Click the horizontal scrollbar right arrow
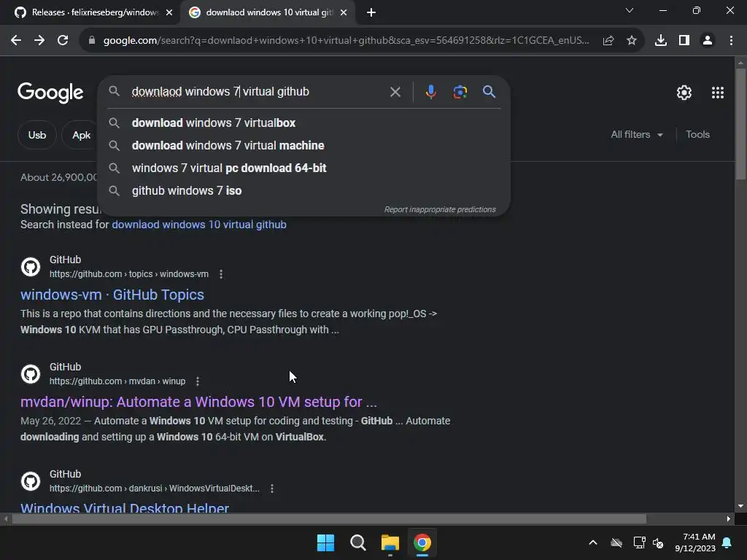The width and height of the screenshot is (747, 560). pyautogui.click(x=729, y=519)
